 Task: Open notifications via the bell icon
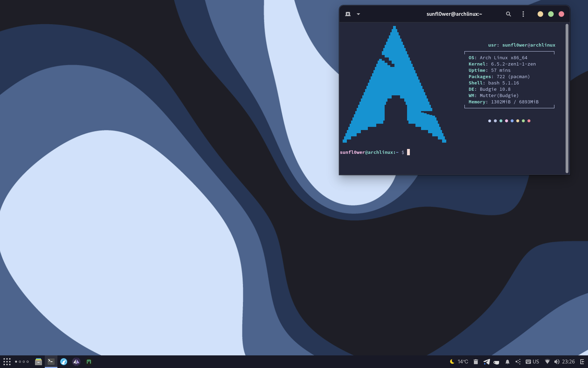pos(507,362)
